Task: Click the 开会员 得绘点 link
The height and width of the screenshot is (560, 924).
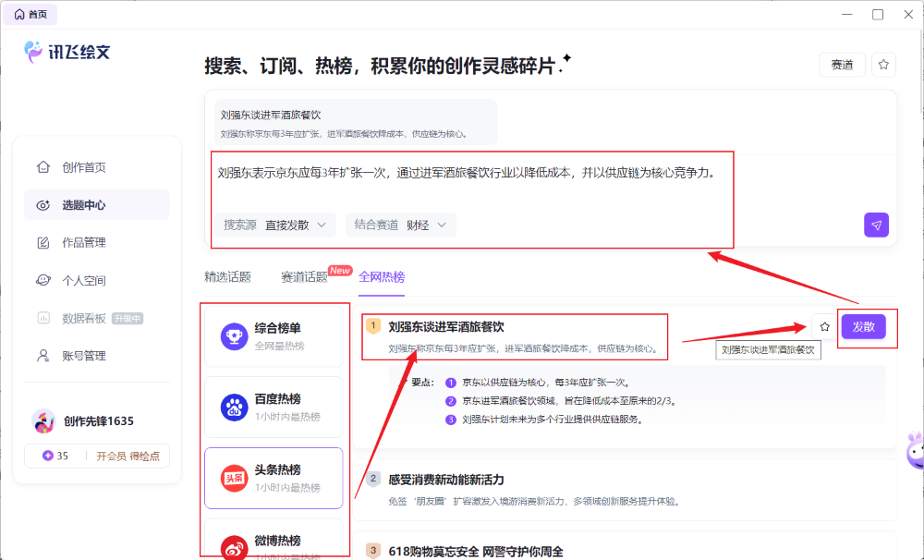Action: click(128, 456)
